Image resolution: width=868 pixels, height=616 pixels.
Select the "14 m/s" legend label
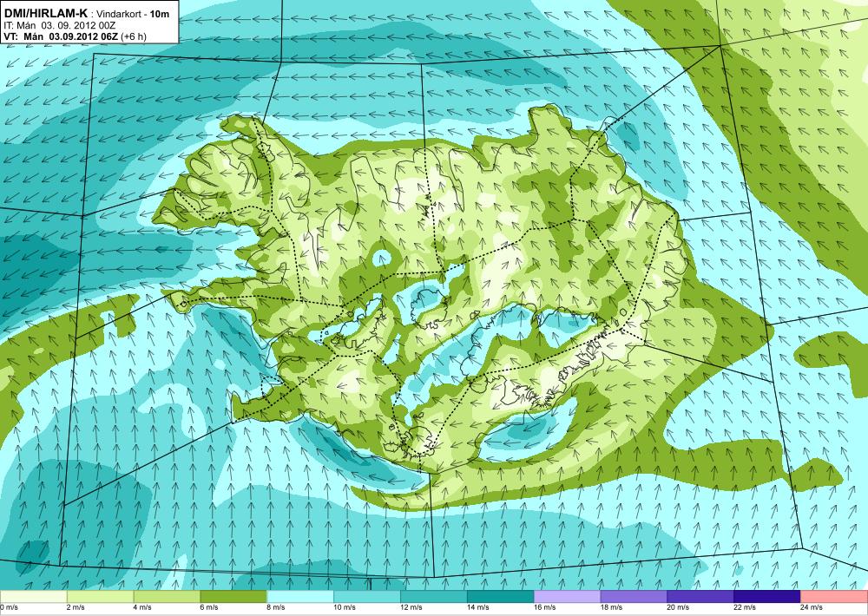(x=478, y=607)
